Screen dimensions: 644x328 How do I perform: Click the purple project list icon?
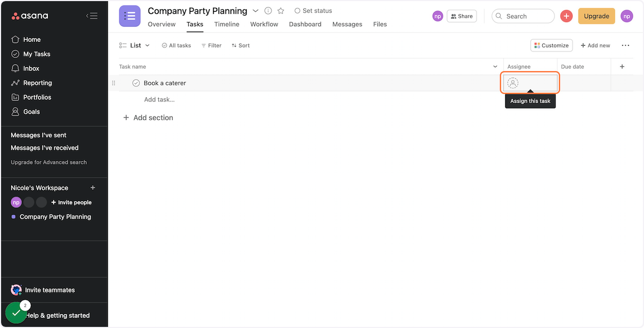coord(130,16)
